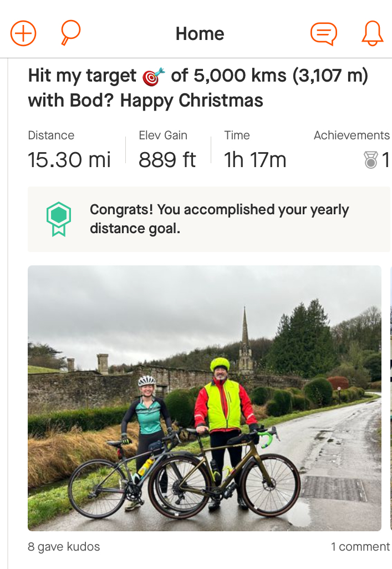Click the 1h 17m time value

coord(255,160)
